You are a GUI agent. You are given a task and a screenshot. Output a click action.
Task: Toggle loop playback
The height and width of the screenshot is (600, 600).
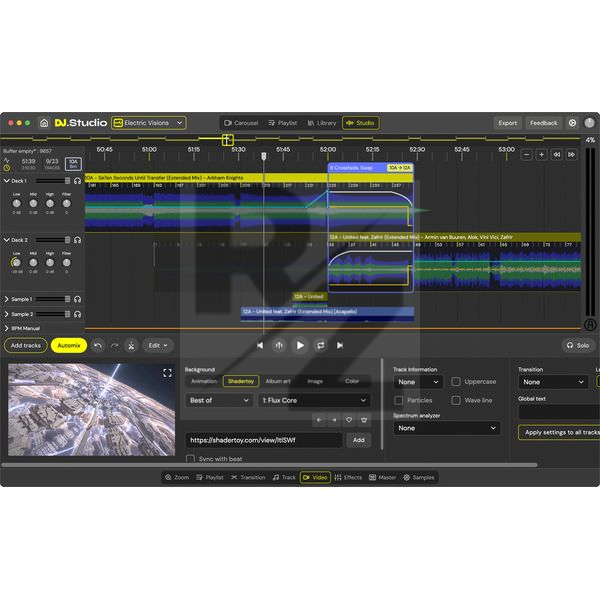[320, 346]
